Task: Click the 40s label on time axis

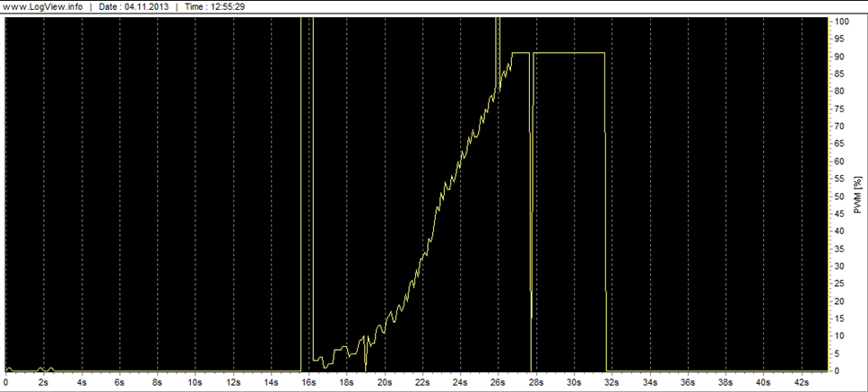Action: point(763,382)
